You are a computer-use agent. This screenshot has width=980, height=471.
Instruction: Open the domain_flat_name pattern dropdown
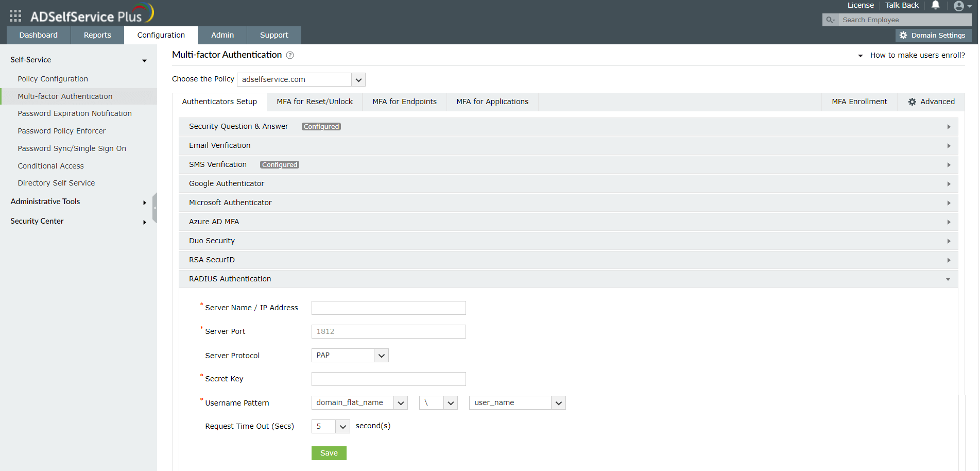point(359,403)
